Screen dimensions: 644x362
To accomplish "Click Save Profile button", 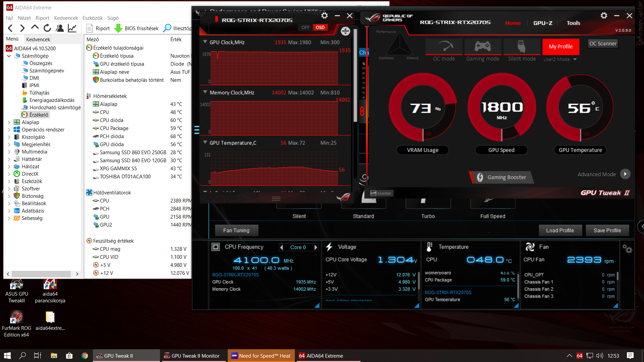I will click(x=607, y=230).
